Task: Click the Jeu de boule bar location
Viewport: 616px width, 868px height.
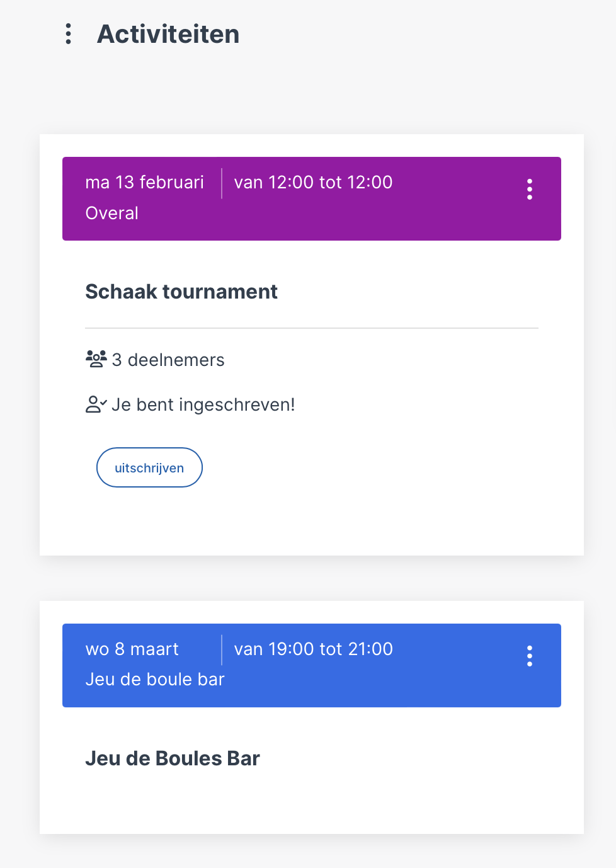Action: [x=155, y=679]
